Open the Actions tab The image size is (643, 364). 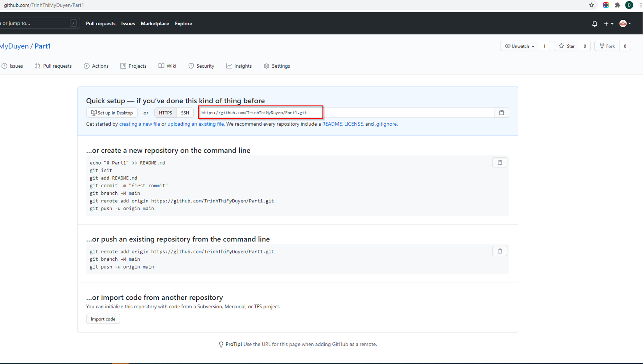96,66
